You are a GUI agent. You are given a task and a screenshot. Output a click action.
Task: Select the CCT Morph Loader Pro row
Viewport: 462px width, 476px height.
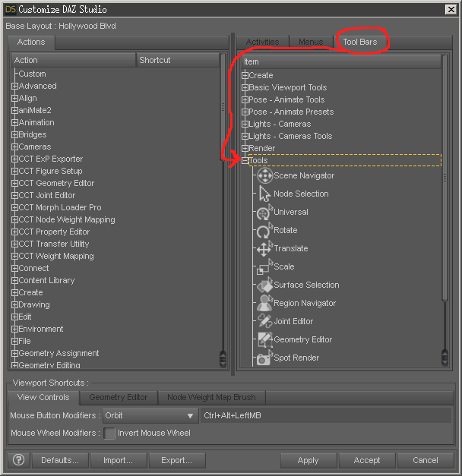click(x=60, y=208)
